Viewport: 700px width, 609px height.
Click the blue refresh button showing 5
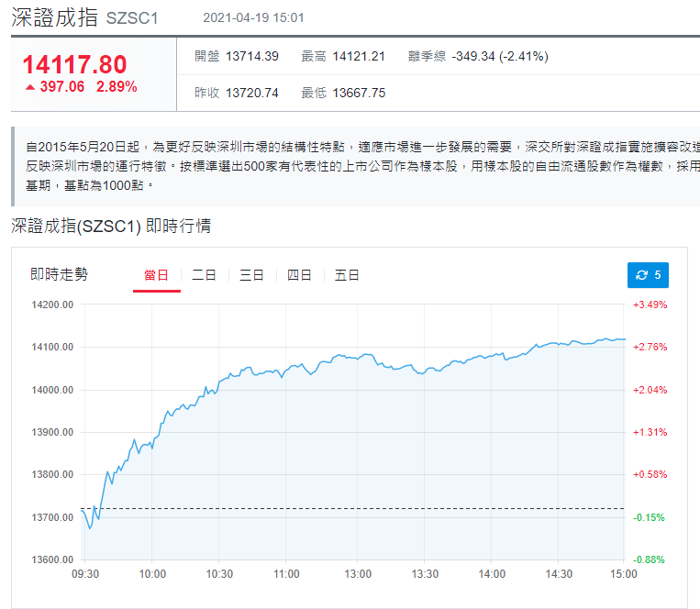[648, 275]
